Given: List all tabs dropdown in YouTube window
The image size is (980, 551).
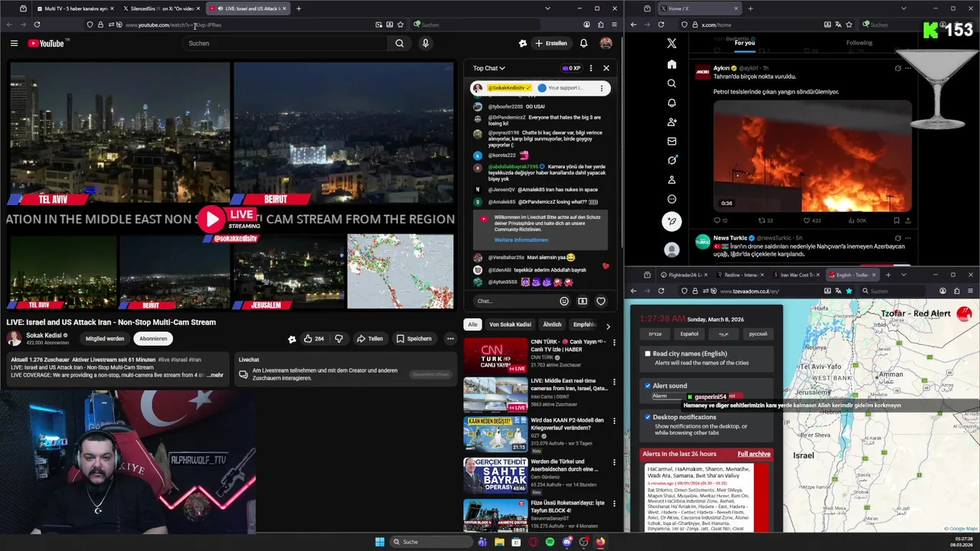Looking at the screenshot, I should pyautogui.click(x=547, y=8).
